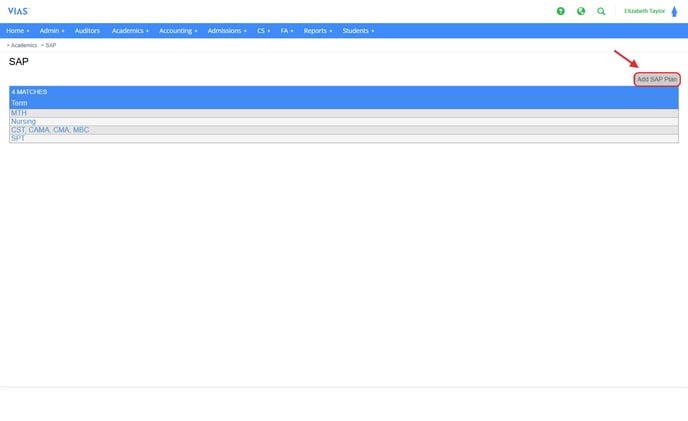This screenshot has height=421, width=688.
Task: Click the Academics breadcrumb link
Action: point(24,45)
